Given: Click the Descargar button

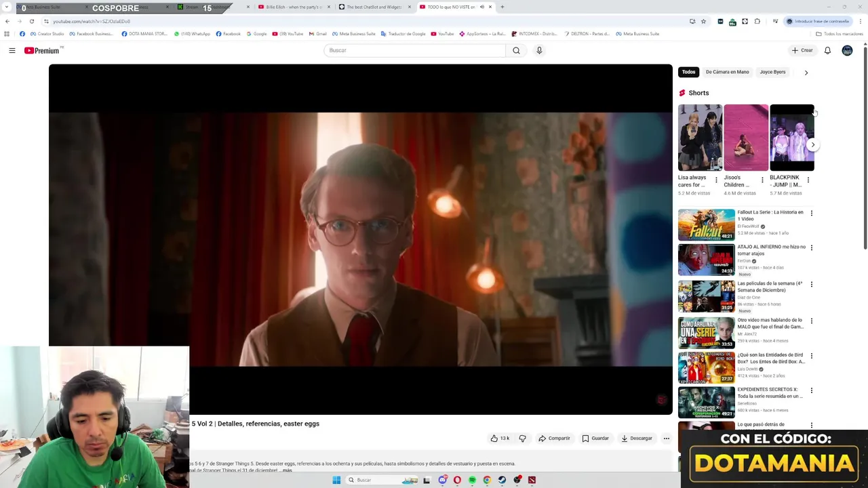Looking at the screenshot, I should tap(636, 439).
